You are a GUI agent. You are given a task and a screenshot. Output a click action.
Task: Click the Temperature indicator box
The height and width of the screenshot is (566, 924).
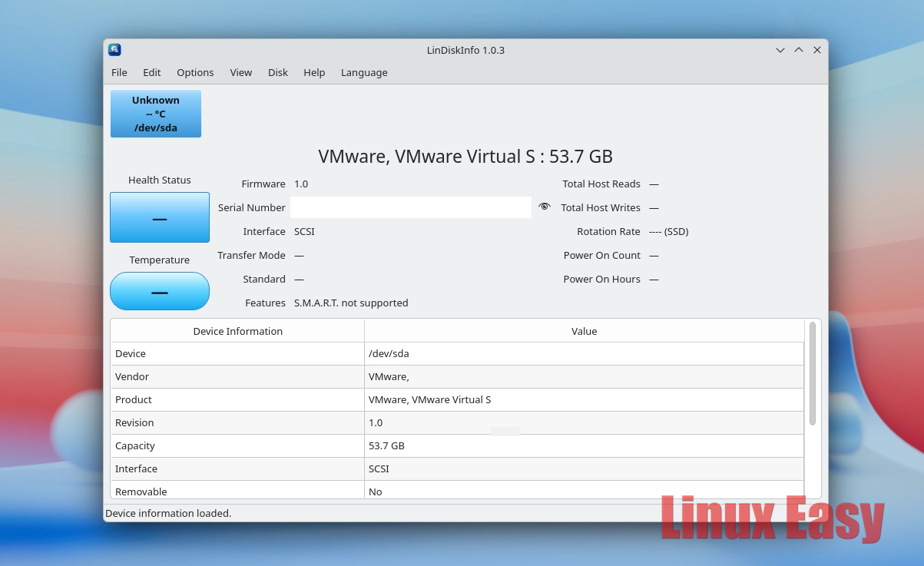pyautogui.click(x=160, y=291)
